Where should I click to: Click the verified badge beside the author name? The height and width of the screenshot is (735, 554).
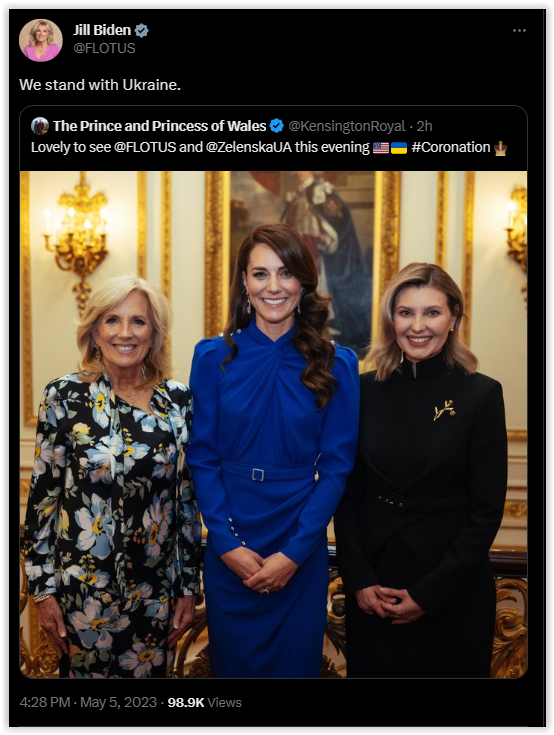(142, 30)
